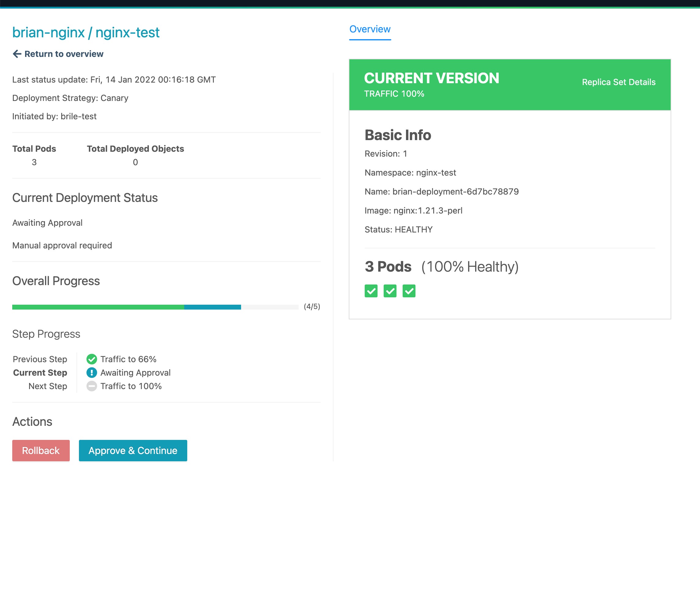This screenshot has width=700, height=591.
Task: Click the Total Pods value
Action: [x=34, y=162]
